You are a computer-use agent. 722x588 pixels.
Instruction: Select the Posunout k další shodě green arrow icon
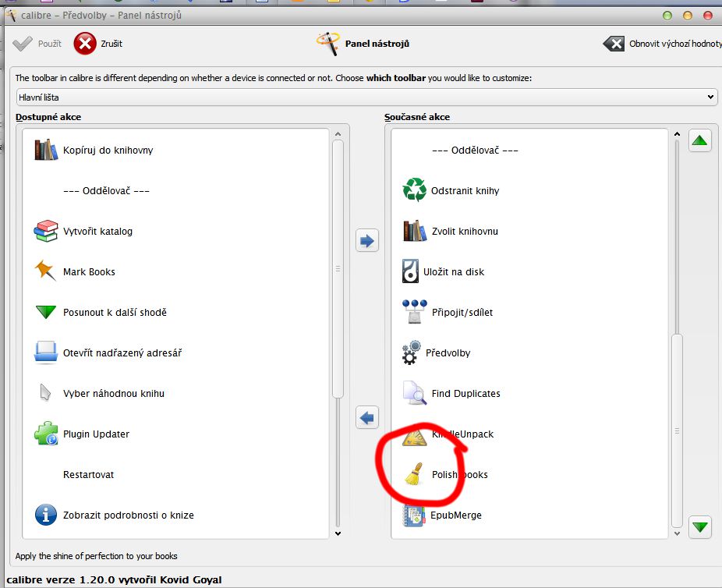click(45, 312)
